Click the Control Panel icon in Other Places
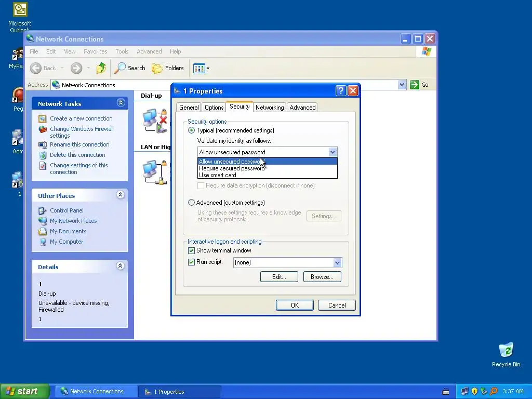The image size is (532, 399). [x=43, y=211]
